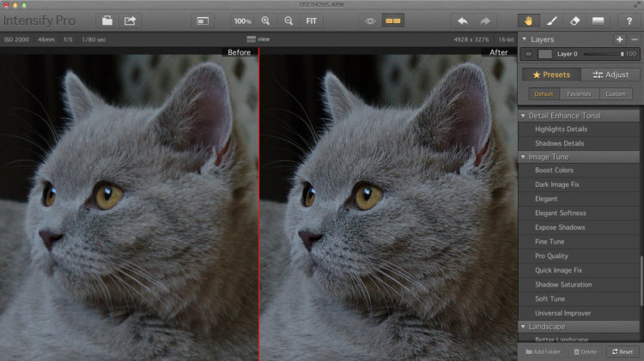Add a new layer with plus button
Screen dimensions: 644x361
619,39
